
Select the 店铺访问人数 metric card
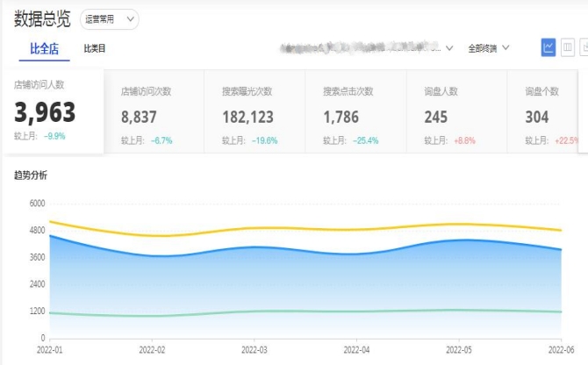[x=54, y=111]
